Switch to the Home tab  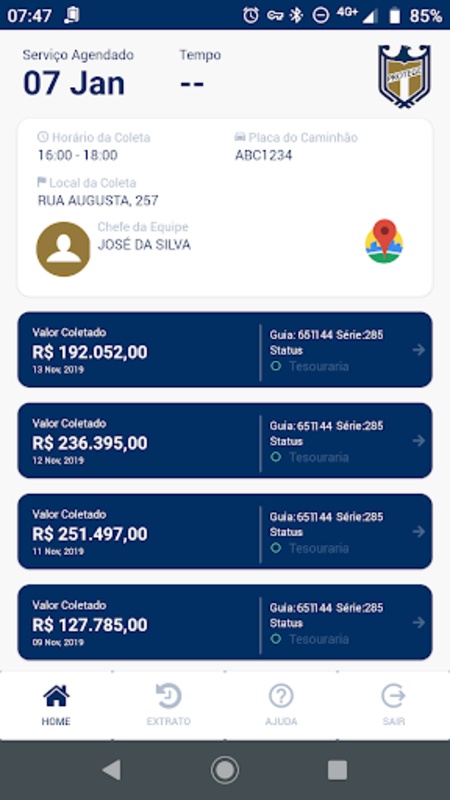[x=57, y=706]
